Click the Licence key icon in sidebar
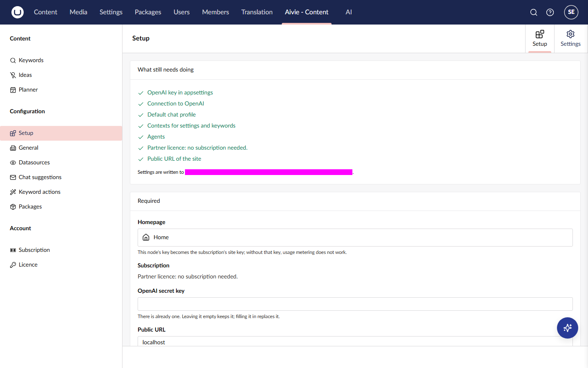This screenshot has height=368, width=588. coord(13,265)
